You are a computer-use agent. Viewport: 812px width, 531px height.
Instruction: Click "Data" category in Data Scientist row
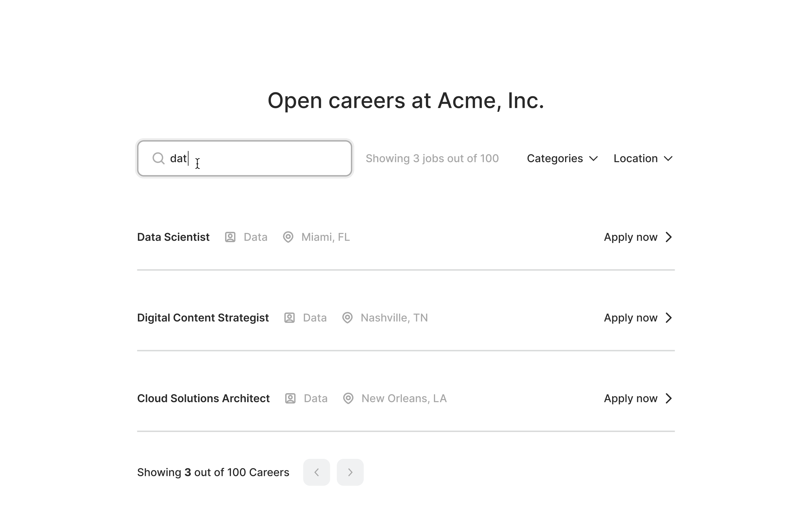(x=256, y=237)
